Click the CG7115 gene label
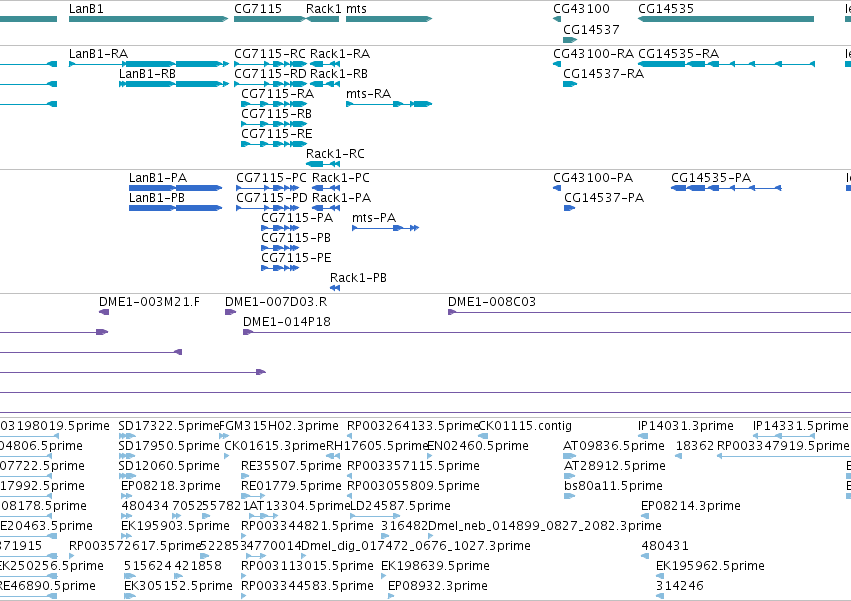The width and height of the screenshot is (851, 601). click(258, 9)
